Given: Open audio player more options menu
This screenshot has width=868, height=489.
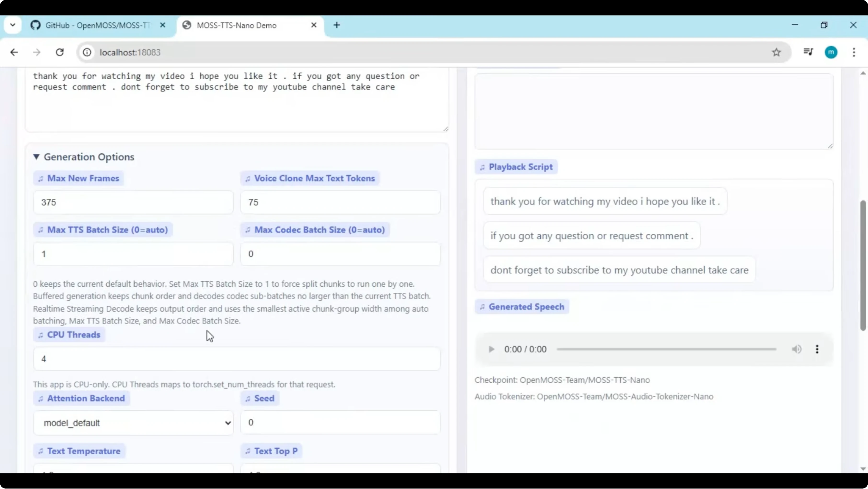Looking at the screenshot, I should (817, 349).
